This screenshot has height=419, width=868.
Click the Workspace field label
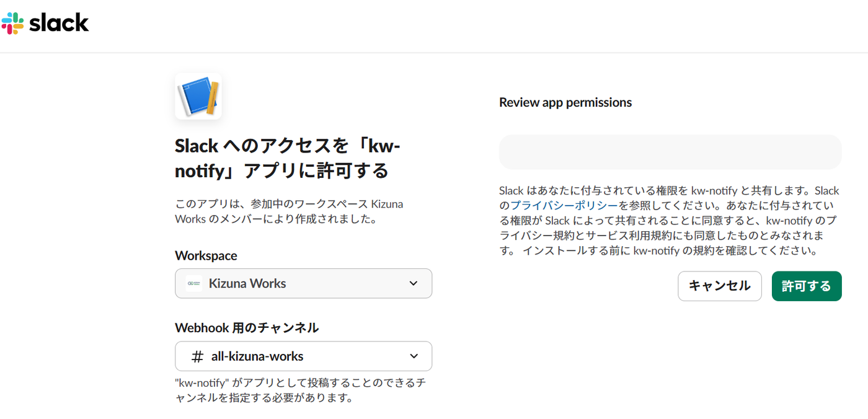206,255
